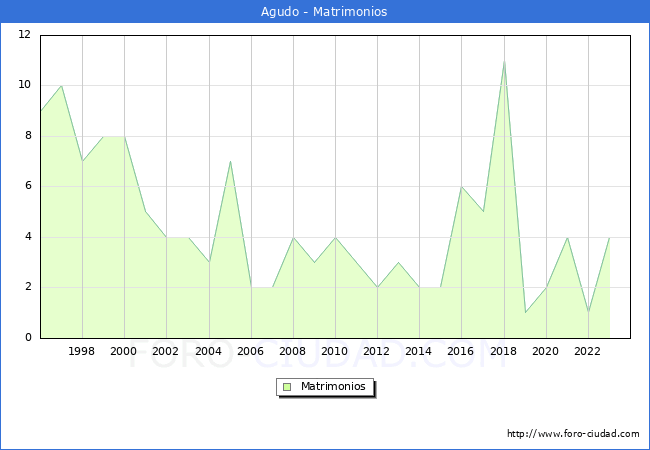Image resolution: width=650 pixels, height=450 pixels.
Task: Select the 2018 peak data point
Action: click(504, 61)
